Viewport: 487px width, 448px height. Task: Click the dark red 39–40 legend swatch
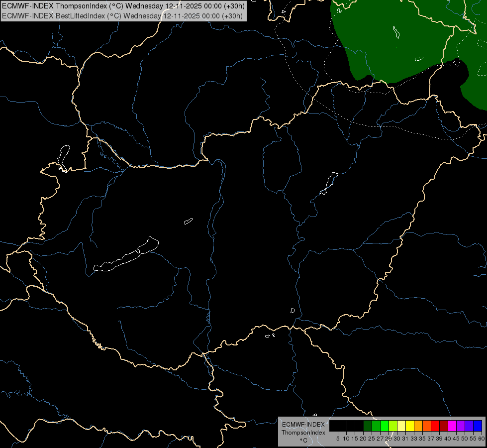point(444,426)
